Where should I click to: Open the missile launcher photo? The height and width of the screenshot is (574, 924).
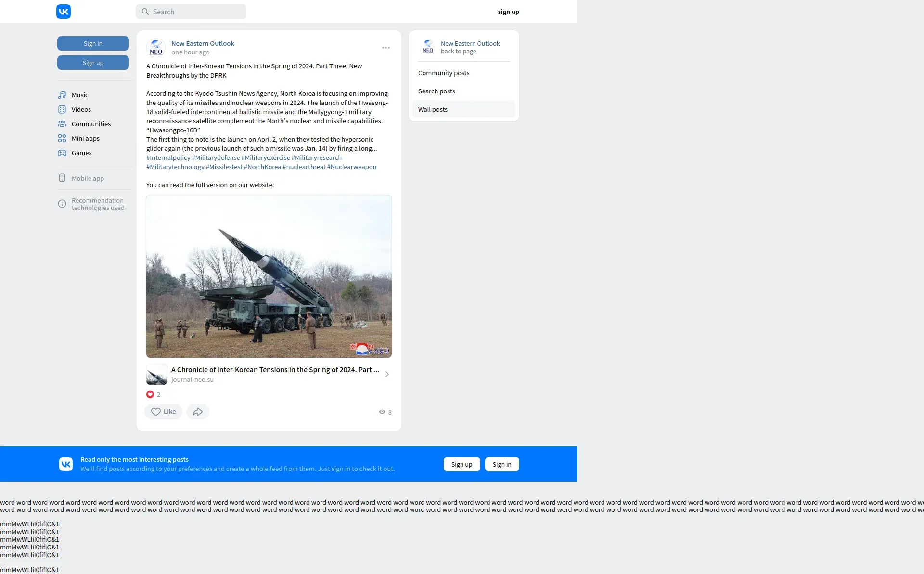pos(269,276)
